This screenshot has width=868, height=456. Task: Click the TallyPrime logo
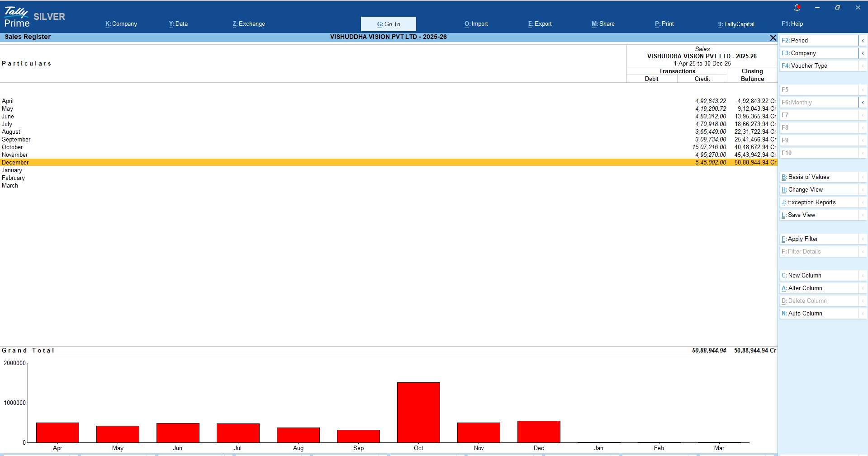coord(17,17)
